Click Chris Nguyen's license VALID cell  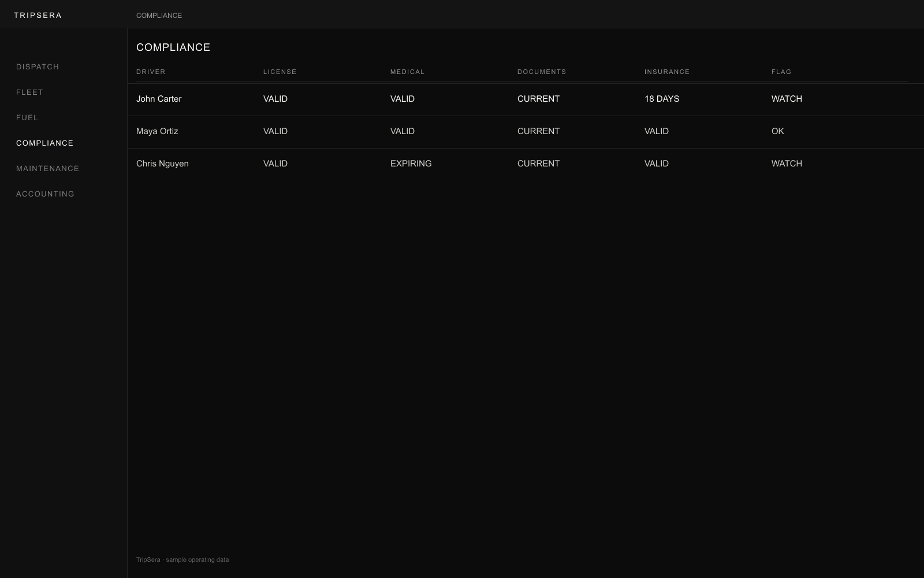275,164
